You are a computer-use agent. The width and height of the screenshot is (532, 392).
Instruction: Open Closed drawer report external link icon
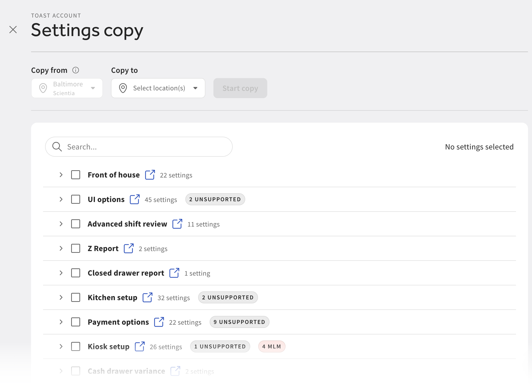(174, 273)
